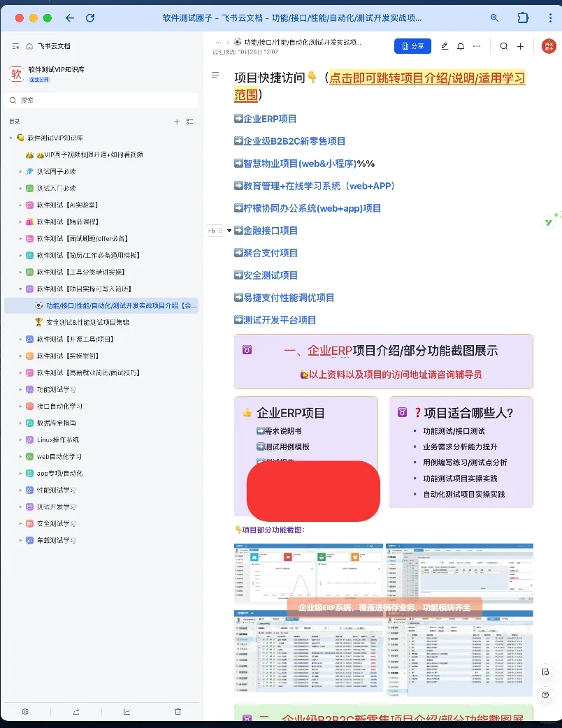Open the notifications bell icon
The width and height of the screenshot is (562, 728).
(x=461, y=45)
